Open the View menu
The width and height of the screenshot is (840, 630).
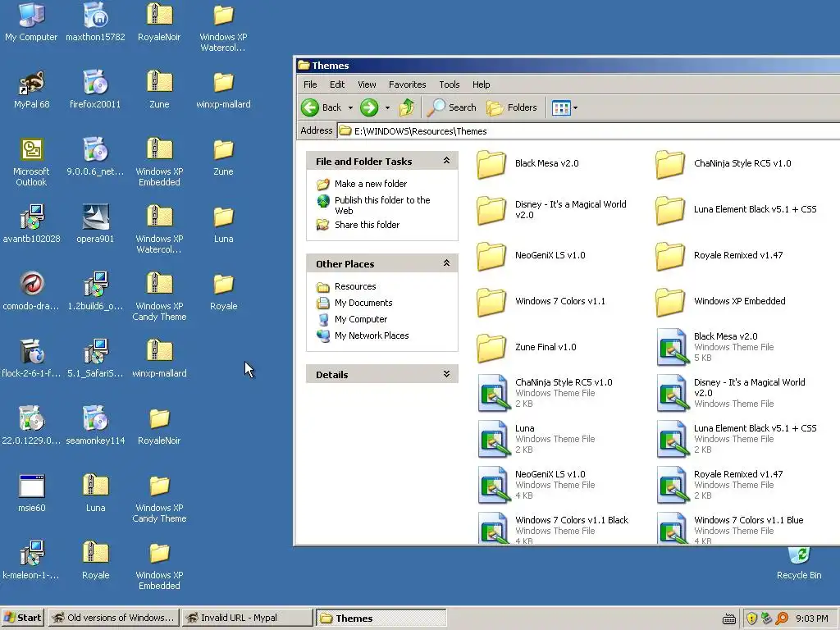(x=367, y=84)
